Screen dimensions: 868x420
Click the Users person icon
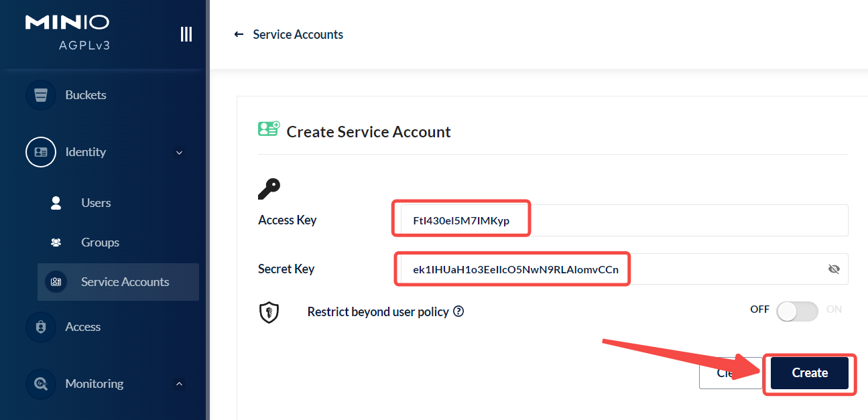(56, 203)
